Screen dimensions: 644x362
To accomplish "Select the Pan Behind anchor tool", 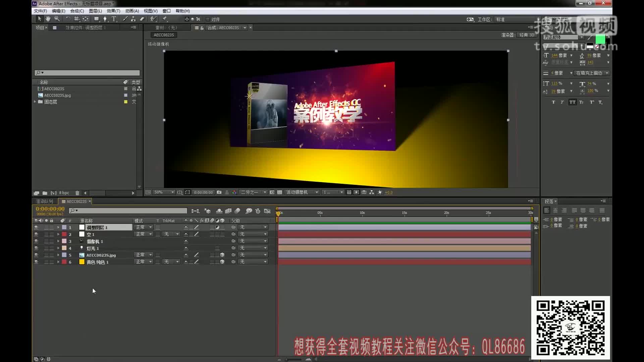I will [x=86, y=19].
